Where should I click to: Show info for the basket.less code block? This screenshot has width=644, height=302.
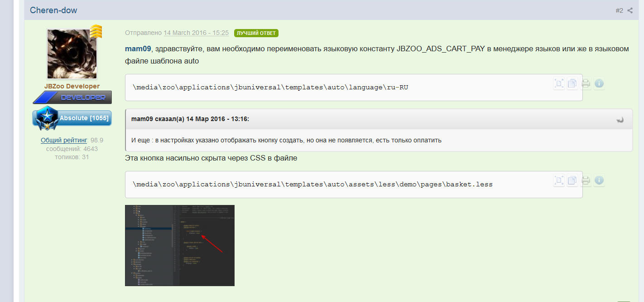(599, 180)
